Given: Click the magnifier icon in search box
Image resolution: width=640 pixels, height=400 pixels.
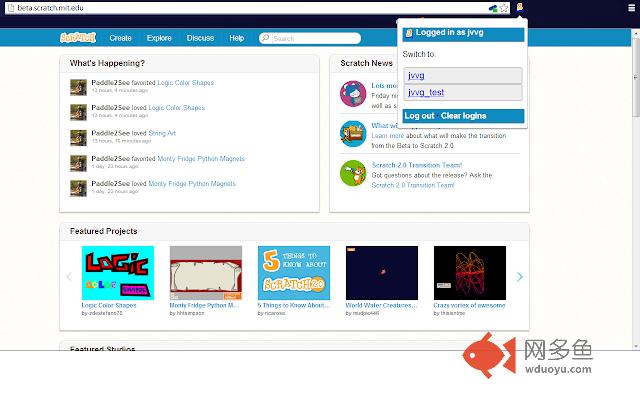Looking at the screenshot, I should tap(266, 38).
